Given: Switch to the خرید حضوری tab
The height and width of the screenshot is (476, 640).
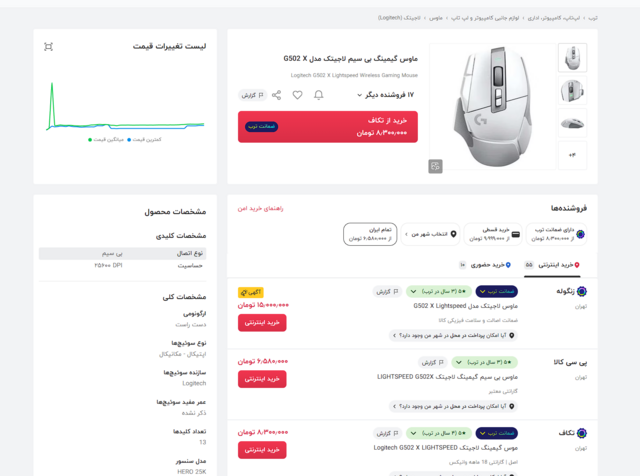Looking at the screenshot, I should click(490, 265).
